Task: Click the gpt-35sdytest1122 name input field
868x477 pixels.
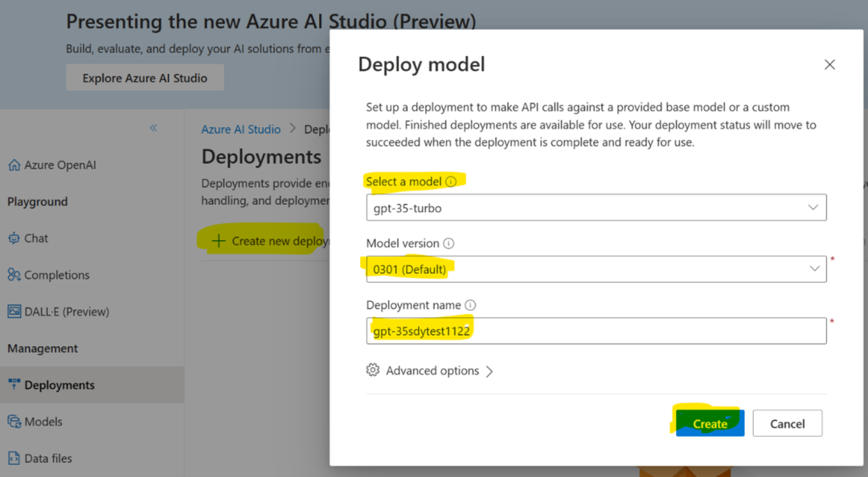Action: pos(596,330)
